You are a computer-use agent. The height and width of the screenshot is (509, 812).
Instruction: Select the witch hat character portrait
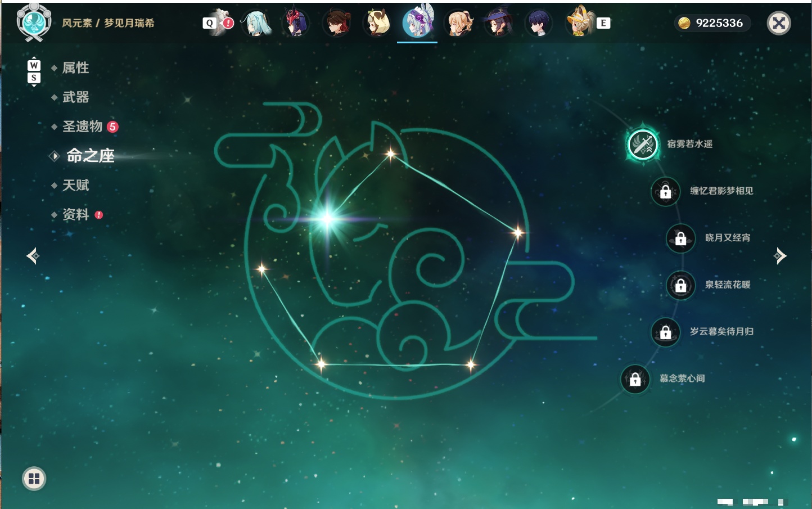(498, 23)
